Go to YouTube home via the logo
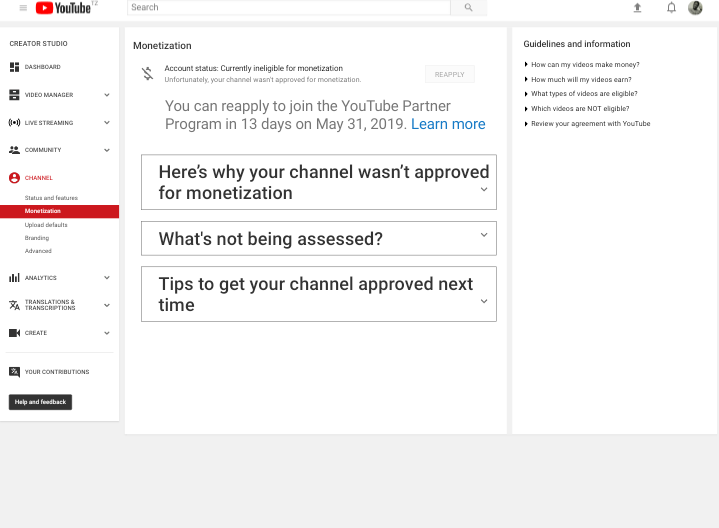 point(63,8)
